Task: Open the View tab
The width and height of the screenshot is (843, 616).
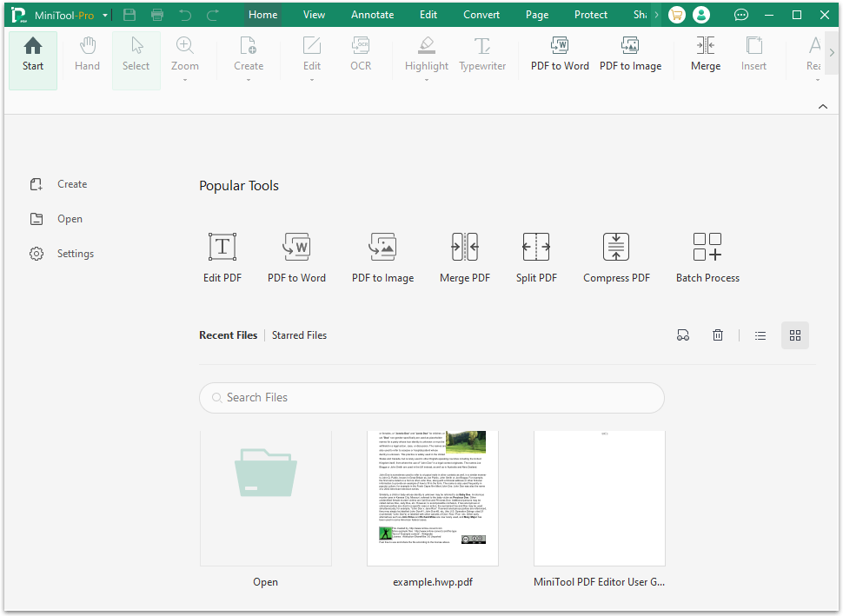Action: coord(314,15)
